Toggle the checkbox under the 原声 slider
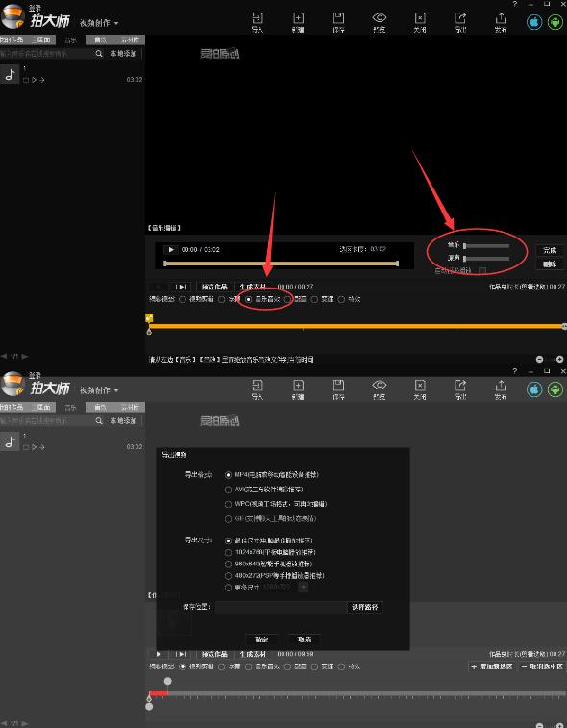The image size is (567, 728). (482, 270)
